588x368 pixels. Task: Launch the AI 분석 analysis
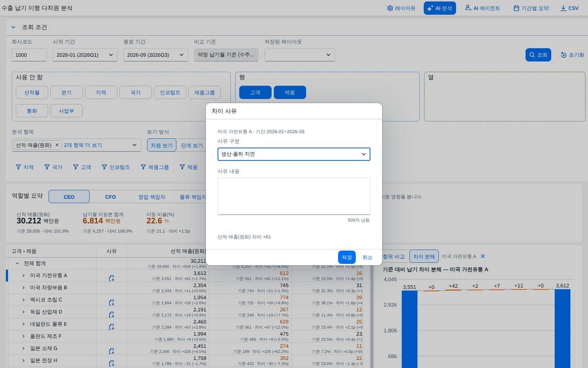pos(440,8)
